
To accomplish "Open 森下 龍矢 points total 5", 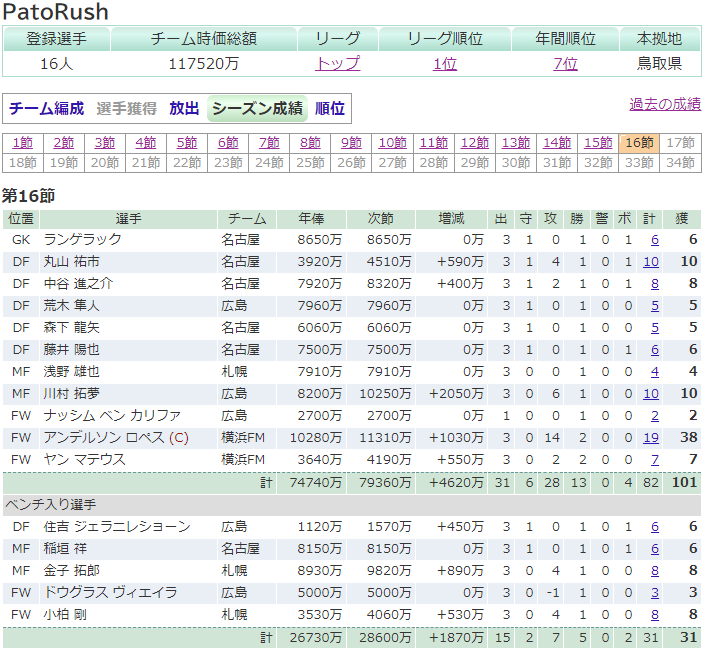I will 655,328.
